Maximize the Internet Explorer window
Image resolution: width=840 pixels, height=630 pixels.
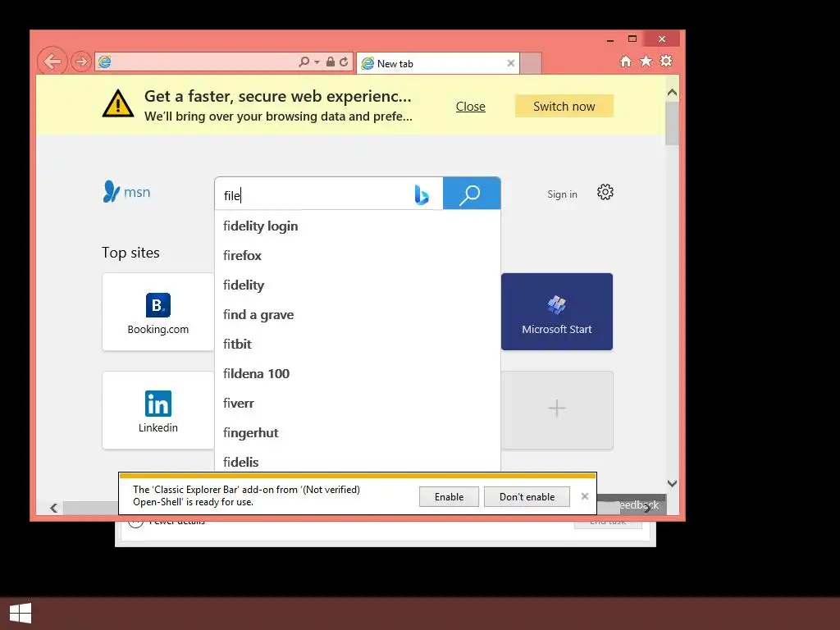click(x=632, y=39)
